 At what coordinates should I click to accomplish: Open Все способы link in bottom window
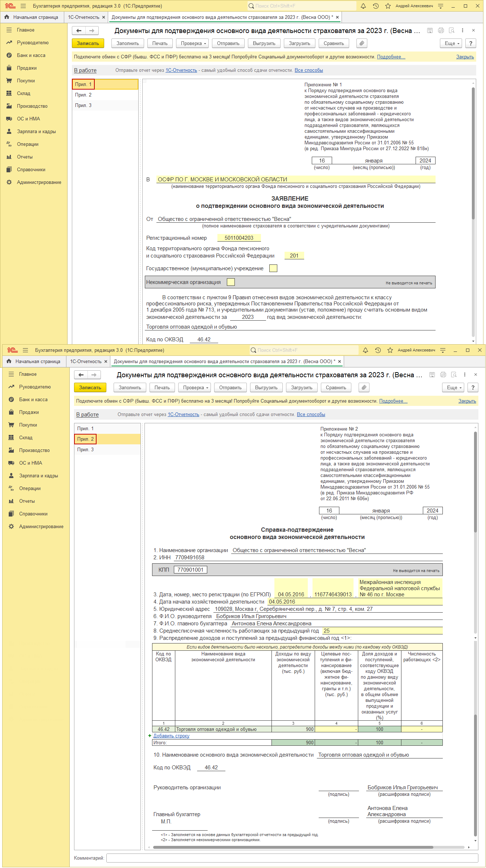311,414
